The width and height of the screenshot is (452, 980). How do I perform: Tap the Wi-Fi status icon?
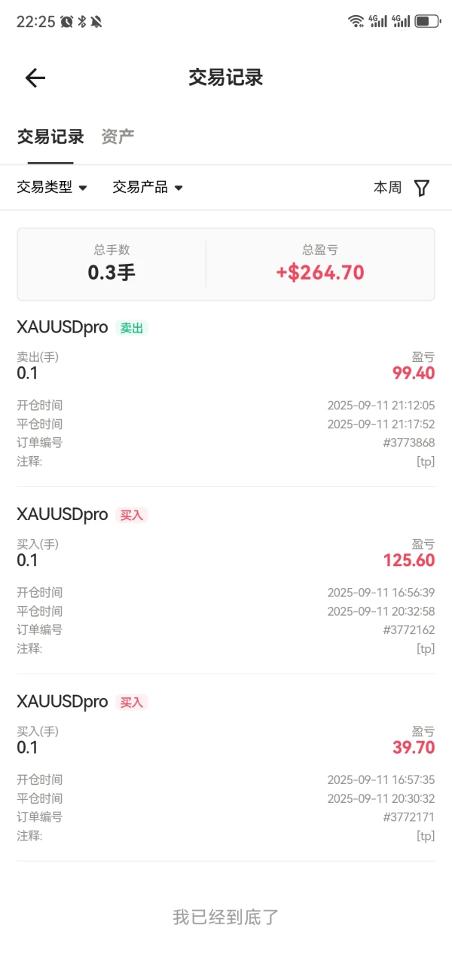356,21
